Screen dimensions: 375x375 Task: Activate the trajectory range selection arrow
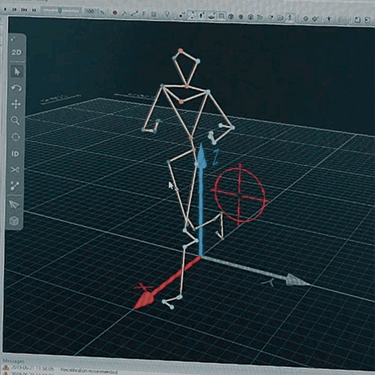[14, 204]
